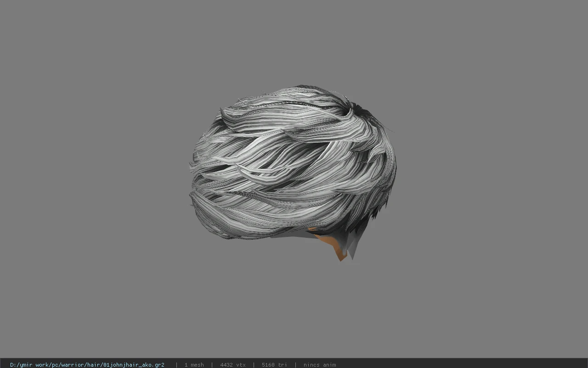The height and width of the screenshot is (368, 588).
Task: Click the "5160 tri" triangle count
Action: tap(274, 365)
